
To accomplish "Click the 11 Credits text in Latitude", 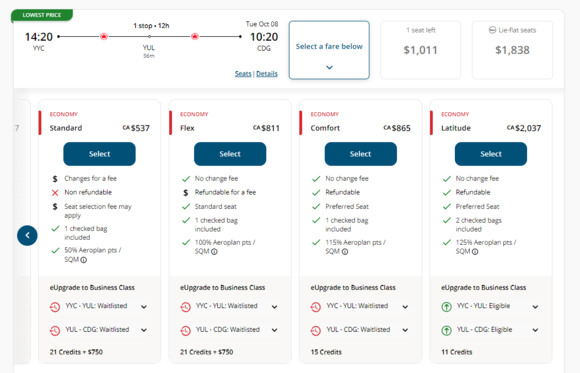I will 457,352.
